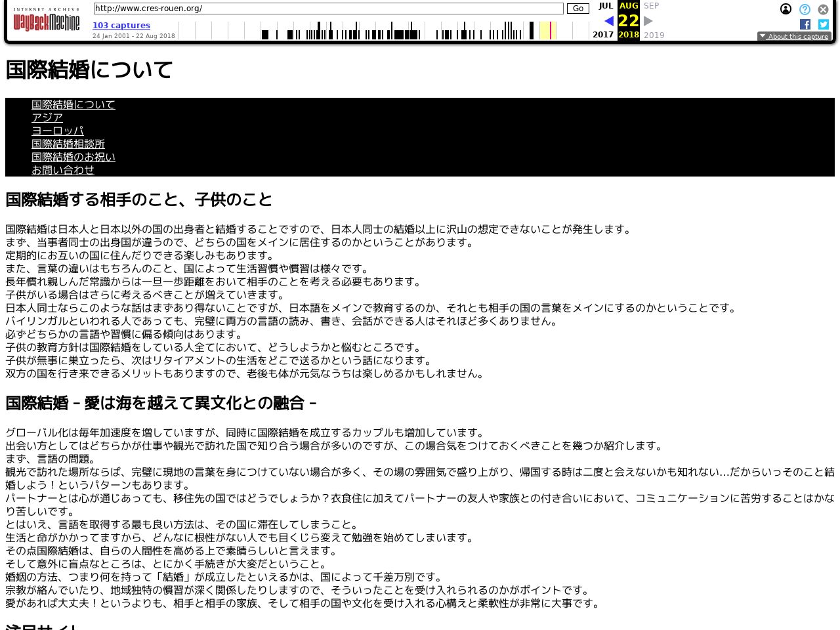Open the 国際結婚について menu item
Screen dimensions: 840x630
coord(73,104)
